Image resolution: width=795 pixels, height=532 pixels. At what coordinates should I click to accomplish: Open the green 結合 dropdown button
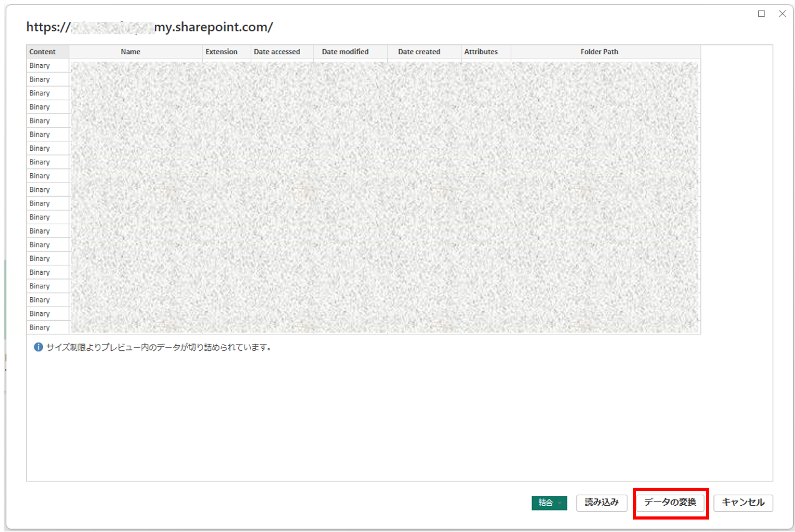click(549, 503)
